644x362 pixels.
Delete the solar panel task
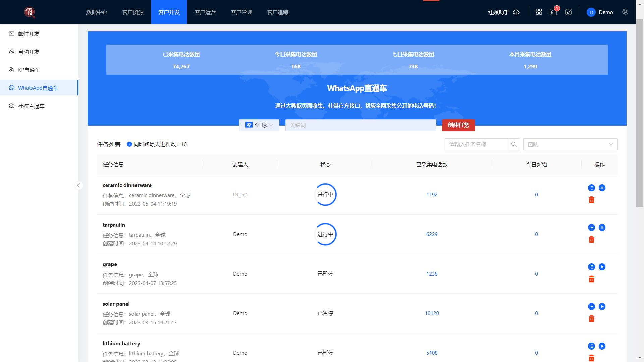[x=591, y=319]
